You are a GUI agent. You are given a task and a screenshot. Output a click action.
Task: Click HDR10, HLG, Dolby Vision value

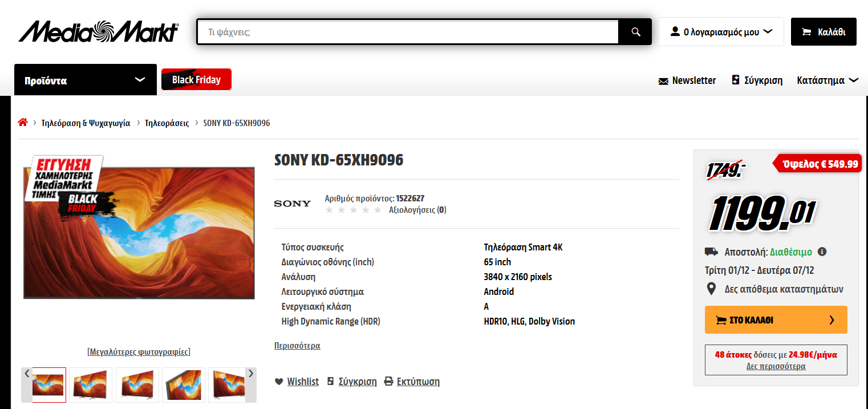coord(529,322)
